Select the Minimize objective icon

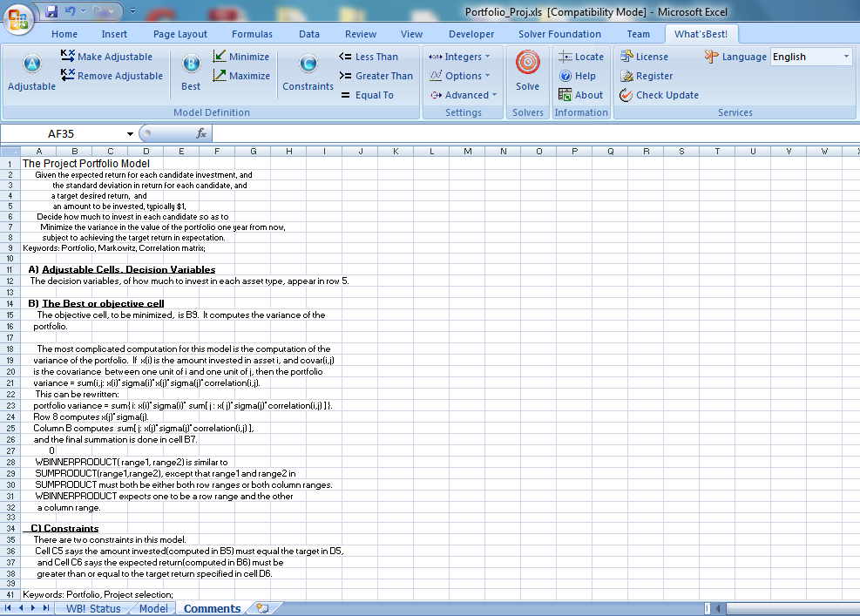[x=220, y=56]
